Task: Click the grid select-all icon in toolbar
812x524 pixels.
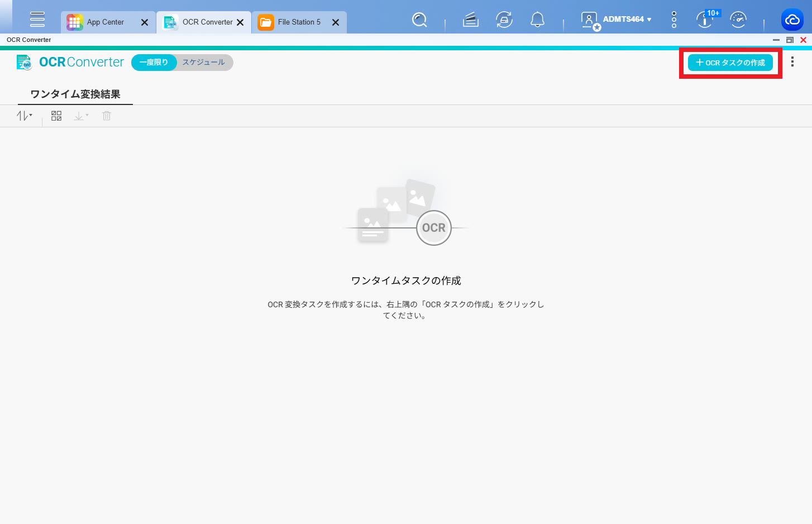Action: [56, 116]
